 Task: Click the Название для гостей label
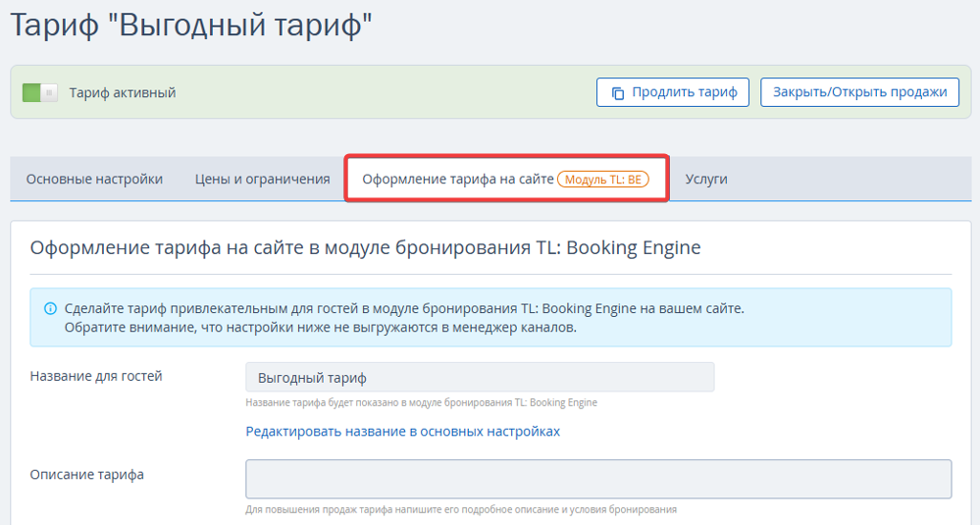[x=96, y=376]
